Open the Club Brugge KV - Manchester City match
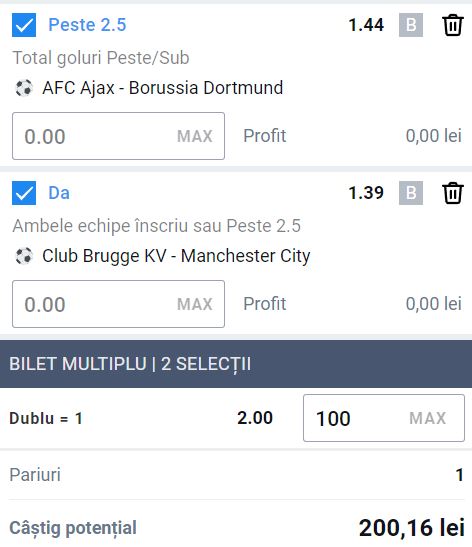 point(176,256)
